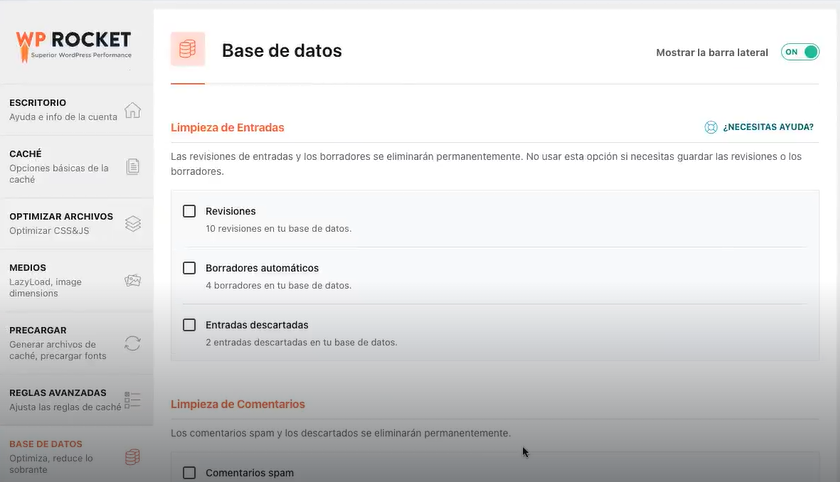Screen dimensions: 840x482
Task: Open the CACHÉ settings section
Action: tap(77, 167)
